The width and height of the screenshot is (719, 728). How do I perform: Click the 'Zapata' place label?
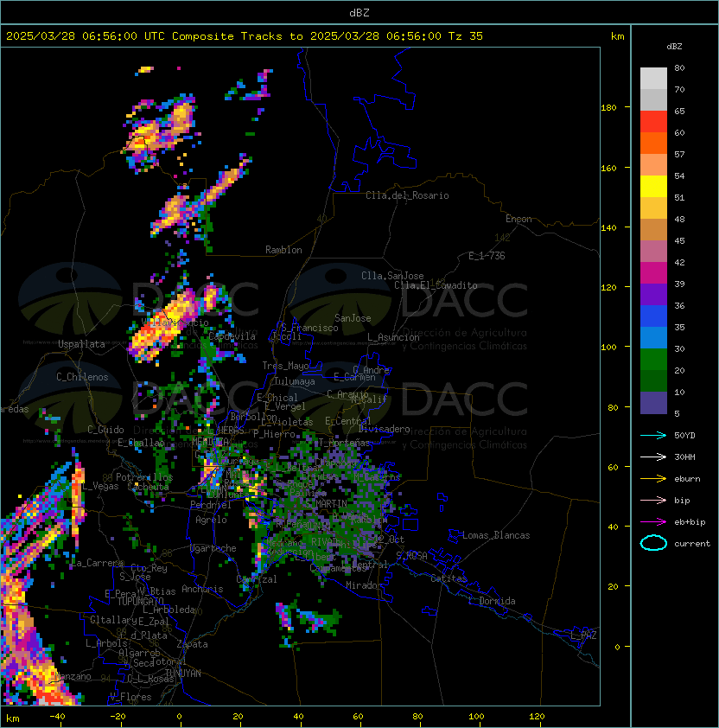(192, 644)
